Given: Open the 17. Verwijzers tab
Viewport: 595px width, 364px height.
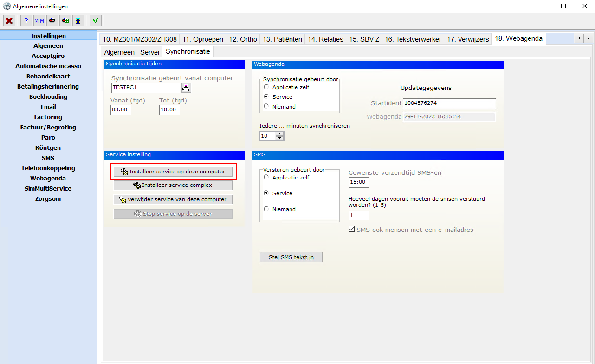Looking at the screenshot, I should point(468,39).
